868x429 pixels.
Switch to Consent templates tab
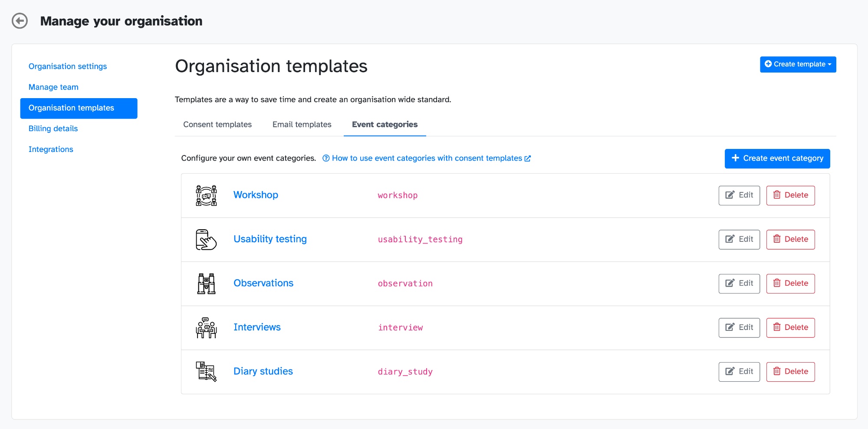click(217, 125)
